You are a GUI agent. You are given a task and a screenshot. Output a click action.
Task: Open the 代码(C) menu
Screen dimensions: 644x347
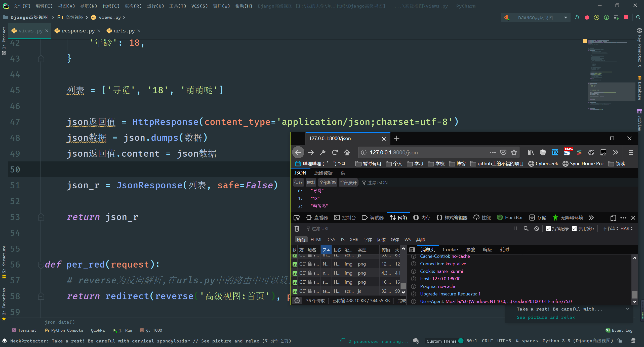(x=111, y=6)
